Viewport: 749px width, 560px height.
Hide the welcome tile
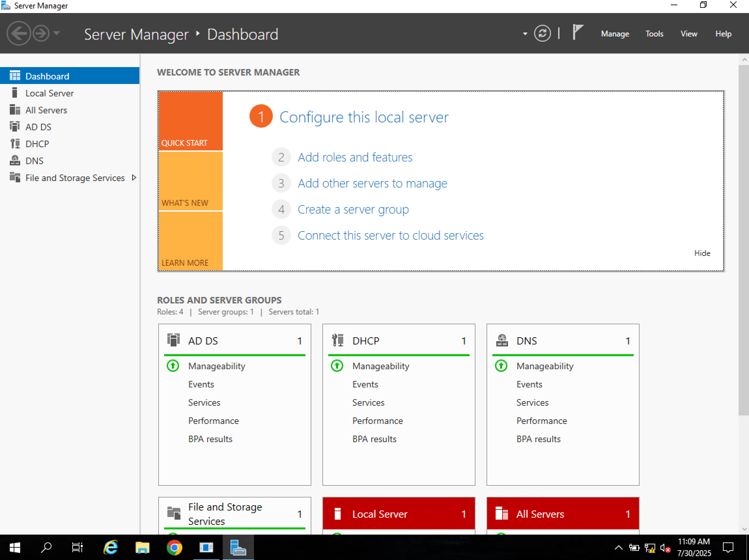pos(702,253)
